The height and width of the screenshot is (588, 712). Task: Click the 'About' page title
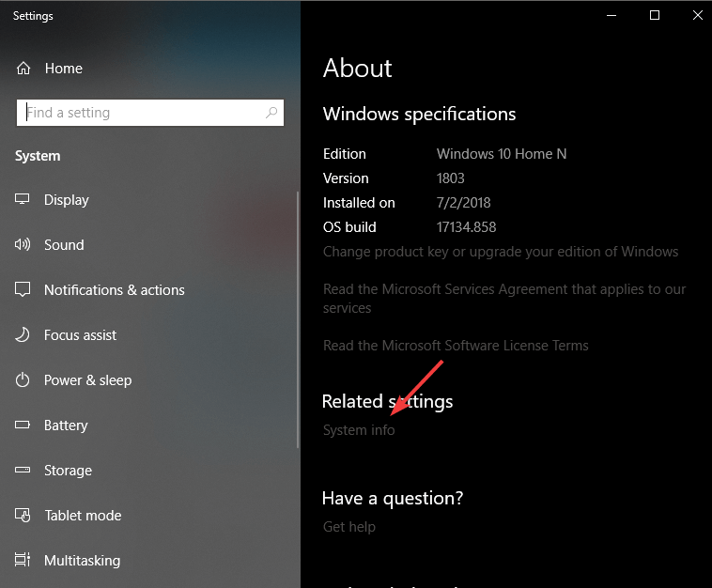(357, 69)
